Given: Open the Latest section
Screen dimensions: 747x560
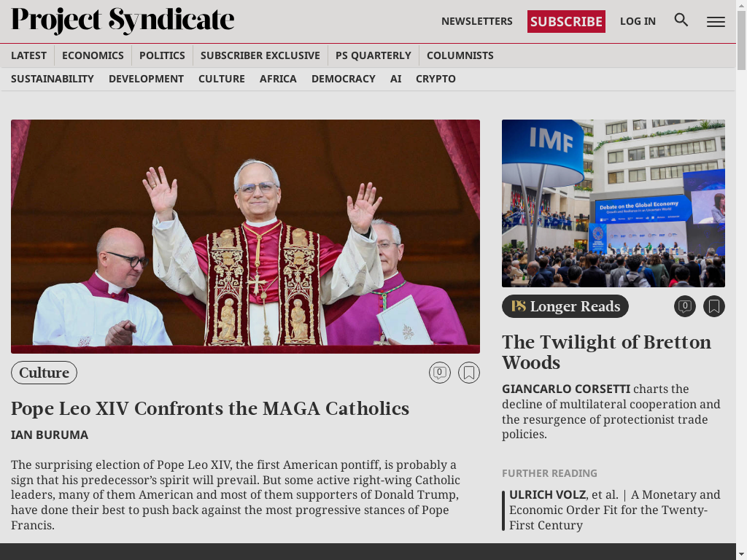Looking at the screenshot, I should (28, 55).
